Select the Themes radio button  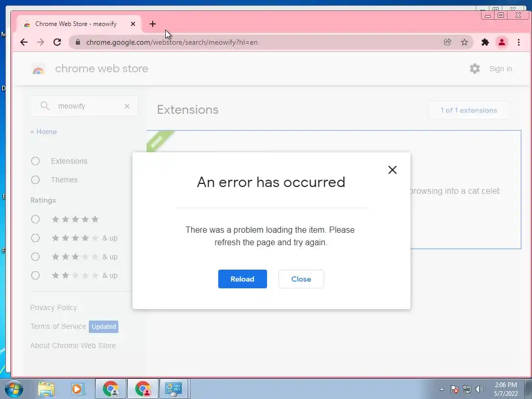click(35, 180)
